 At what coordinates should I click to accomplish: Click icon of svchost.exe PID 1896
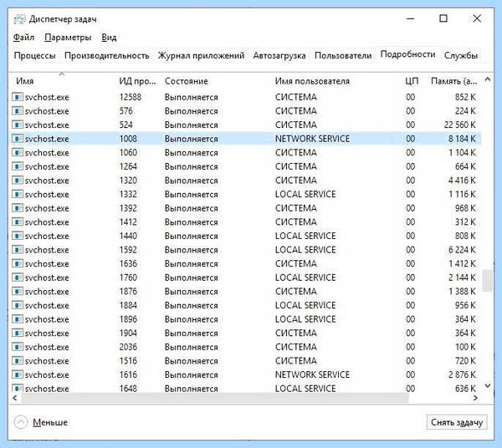[x=18, y=319]
